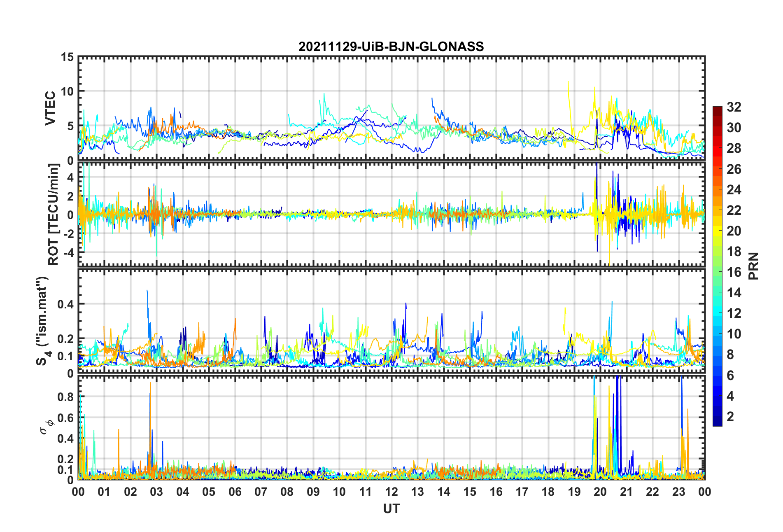Click x-axis tick label 17
This screenshot has height=532, width=783.
(522, 492)
